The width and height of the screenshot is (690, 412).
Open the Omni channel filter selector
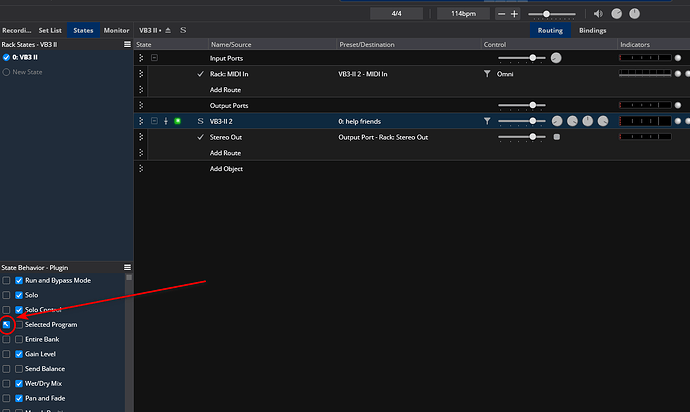pos(505,74)
